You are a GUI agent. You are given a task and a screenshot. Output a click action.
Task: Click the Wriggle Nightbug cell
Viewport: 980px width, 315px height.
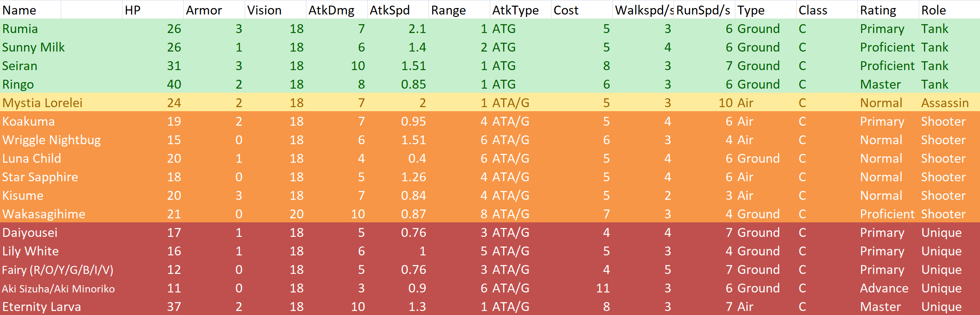(x=52, y=140)
